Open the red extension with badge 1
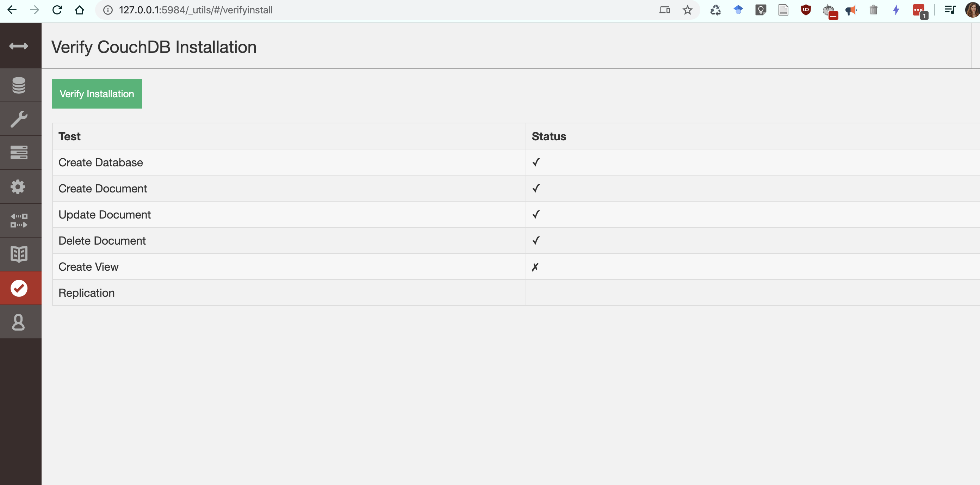 pyautogui.click(x=920, y=11)
